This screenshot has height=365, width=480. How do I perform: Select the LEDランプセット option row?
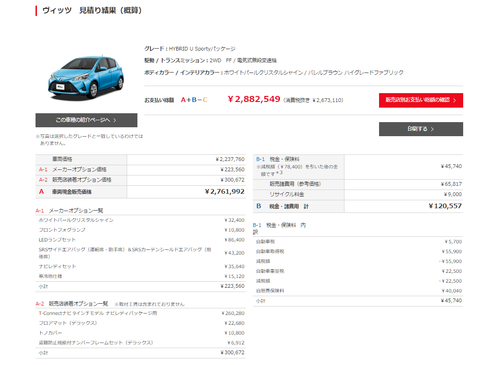pyautogui.click(x=141, y=240)
